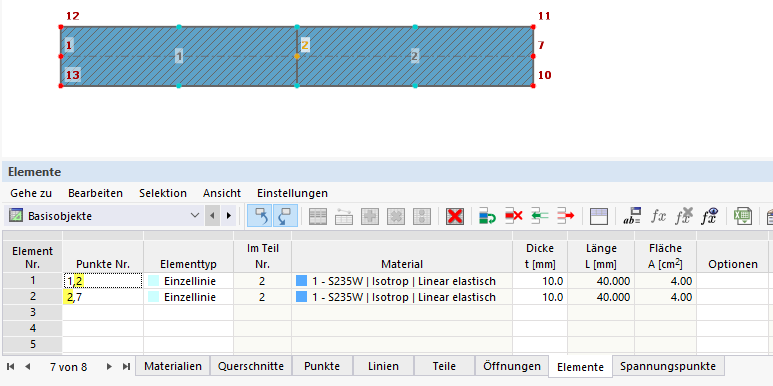Go to previous object category arrow
773x386 pixels.
pyautogui.click(x=212, y=216)
